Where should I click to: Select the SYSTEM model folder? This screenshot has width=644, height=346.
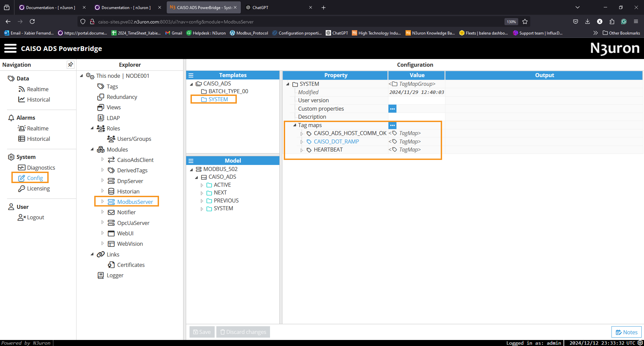[x=220, y=208]
